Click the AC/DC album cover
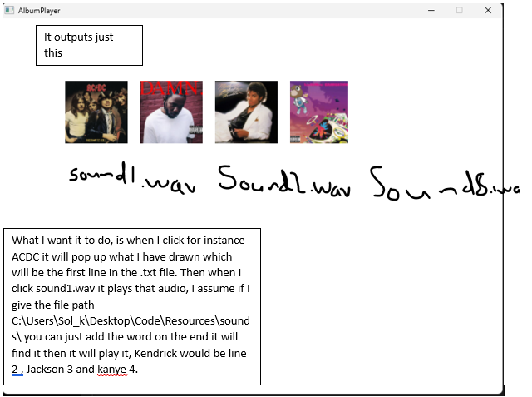The height and width of the screenshot is (397, 532). [x=96, y=112]
